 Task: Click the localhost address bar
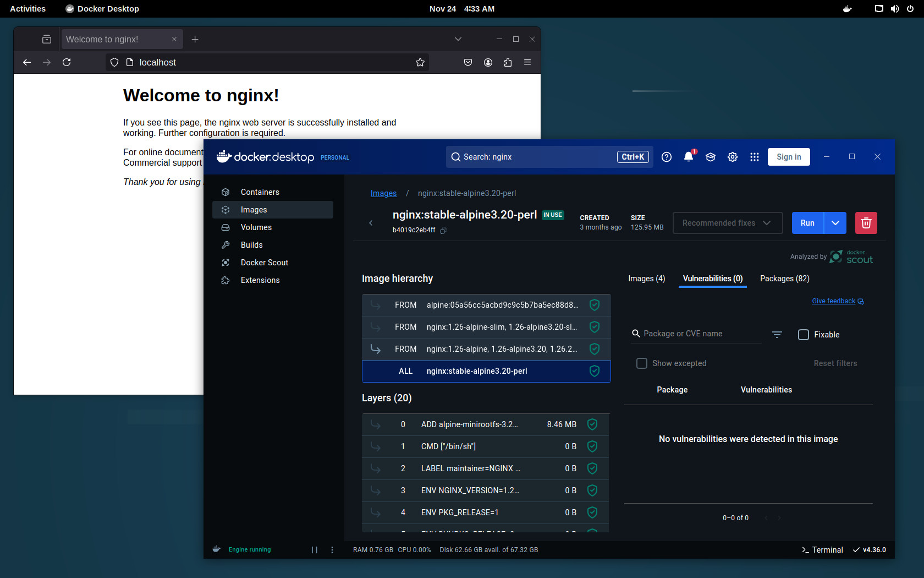[x=267, y=62]
